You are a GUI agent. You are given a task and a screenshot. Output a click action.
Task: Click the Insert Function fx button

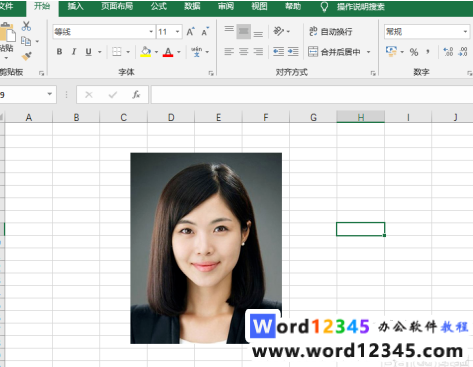pos(136,95)
